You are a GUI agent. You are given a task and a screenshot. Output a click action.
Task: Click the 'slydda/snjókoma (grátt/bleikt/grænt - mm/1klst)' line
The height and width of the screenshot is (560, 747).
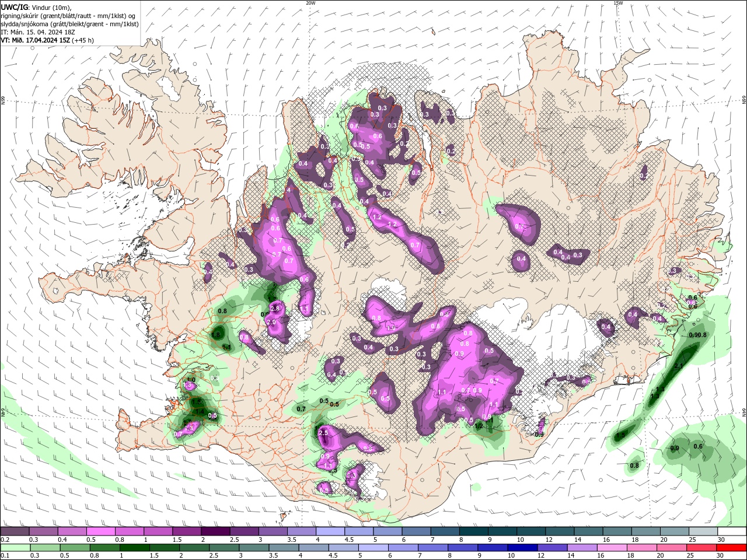point(70,24)
